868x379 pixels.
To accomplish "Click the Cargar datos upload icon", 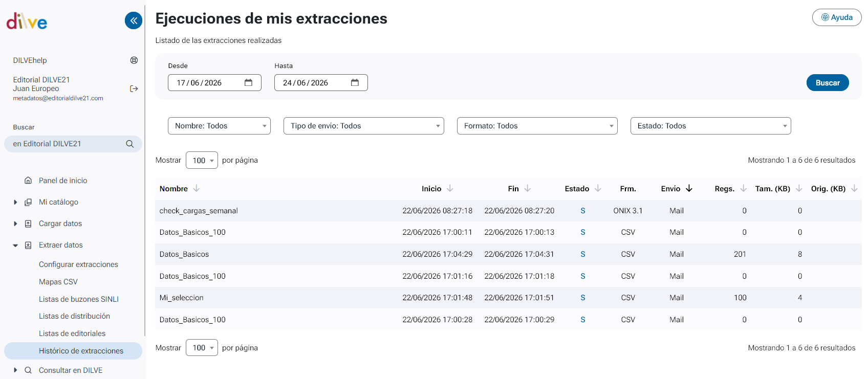I will (28, 224).
